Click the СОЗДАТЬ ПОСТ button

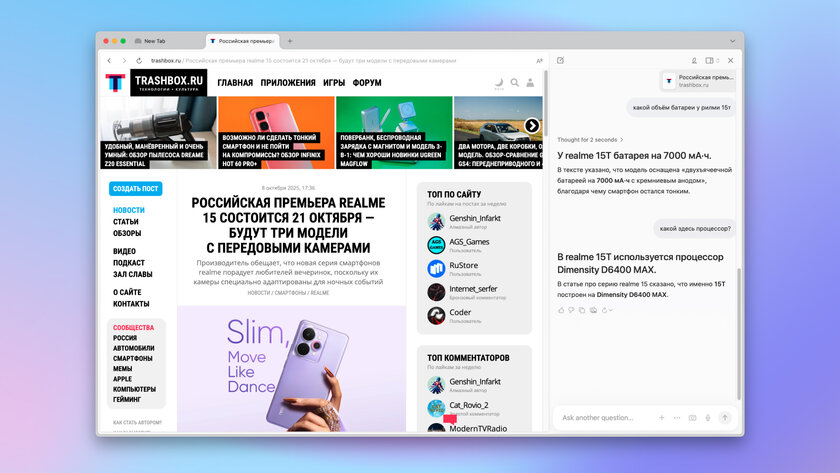point(136,189)
